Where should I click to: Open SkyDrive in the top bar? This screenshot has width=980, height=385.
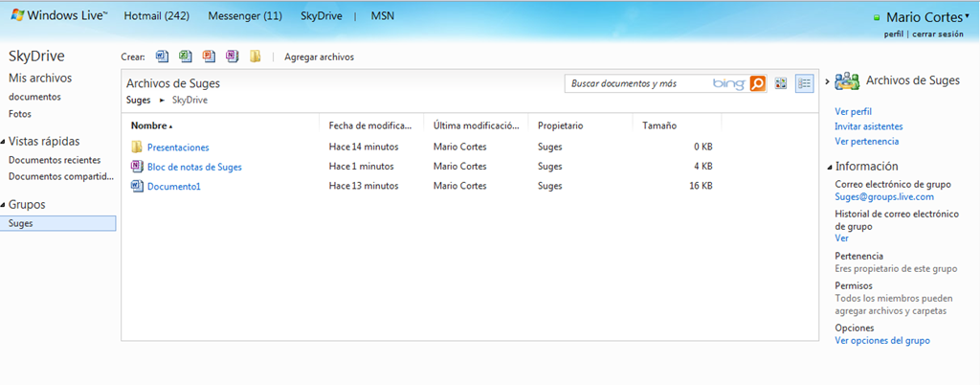click(x=322, y=15)
